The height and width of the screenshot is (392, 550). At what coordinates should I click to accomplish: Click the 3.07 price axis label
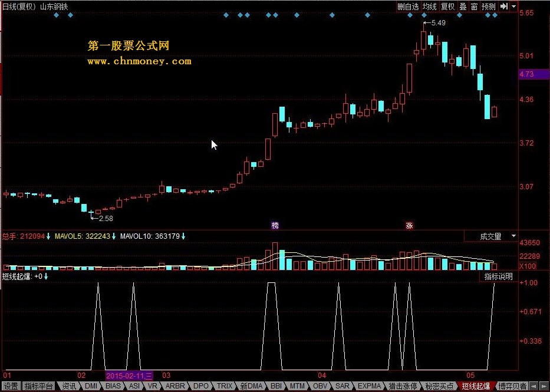tap(526, 186)
